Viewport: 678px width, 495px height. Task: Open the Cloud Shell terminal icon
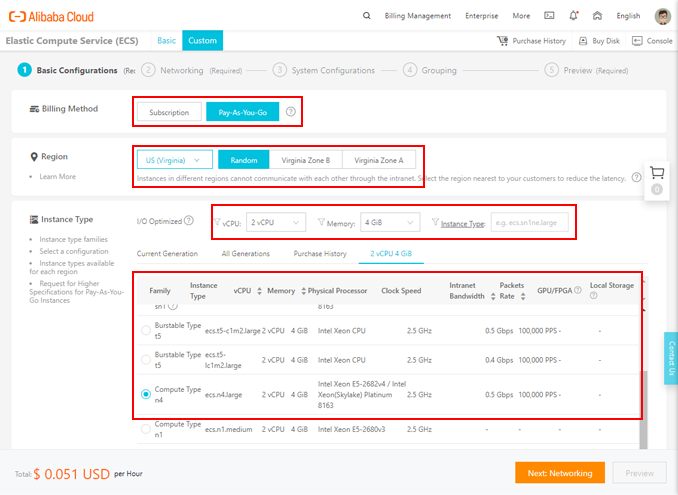pos(549,16)
